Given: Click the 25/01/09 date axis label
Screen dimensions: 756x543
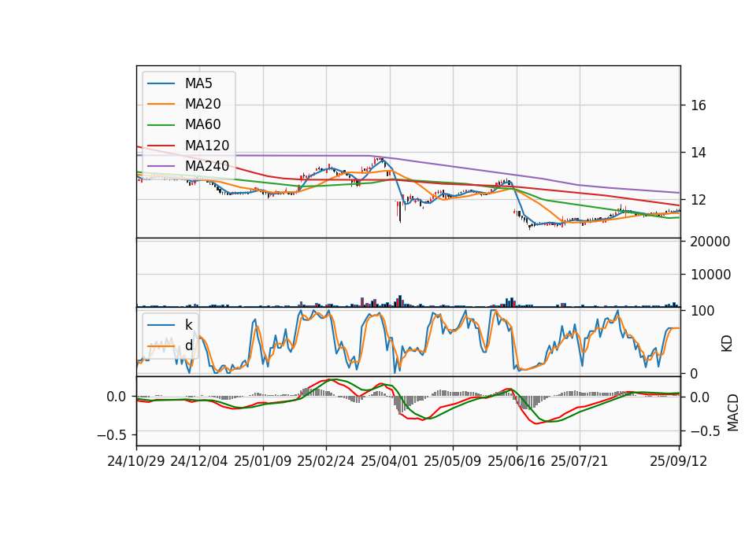Looking at the screenshot, I should [263, 461].
